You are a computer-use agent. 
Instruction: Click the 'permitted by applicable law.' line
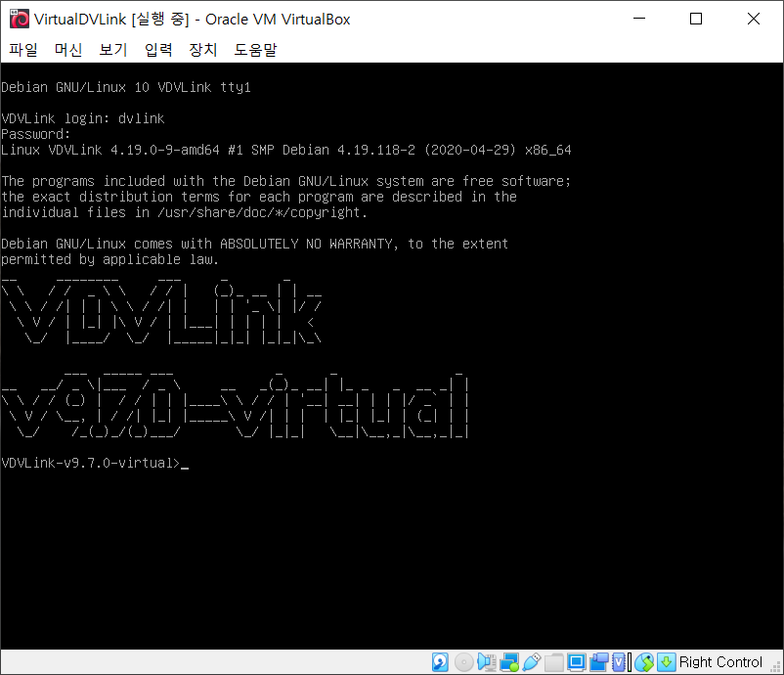110,259
